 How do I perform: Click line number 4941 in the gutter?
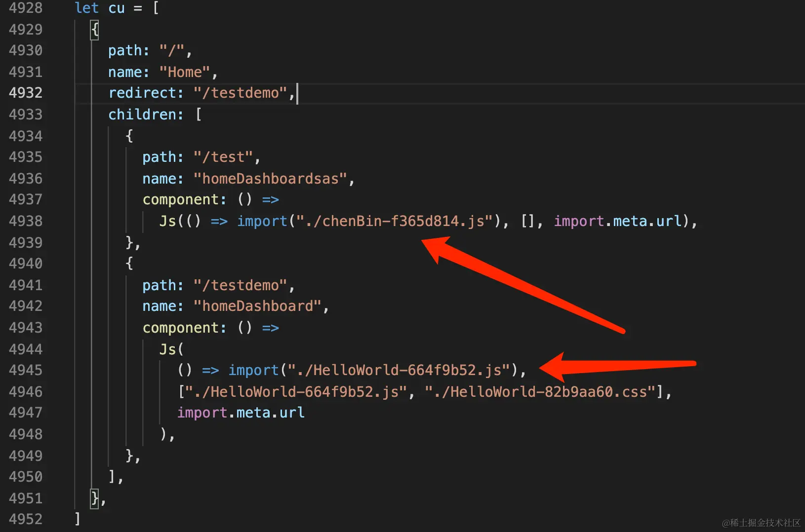(x=26, y=285)
